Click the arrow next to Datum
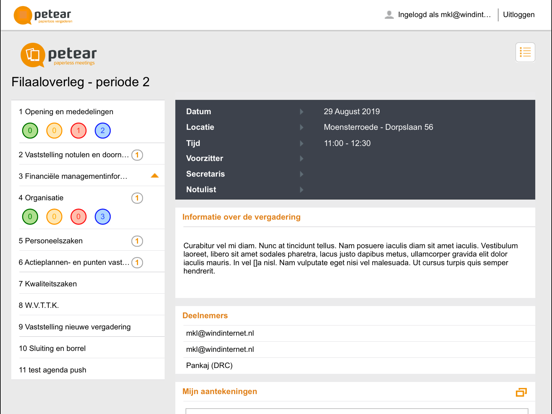This screenshot has width=552, height=414. pos(301,112)
